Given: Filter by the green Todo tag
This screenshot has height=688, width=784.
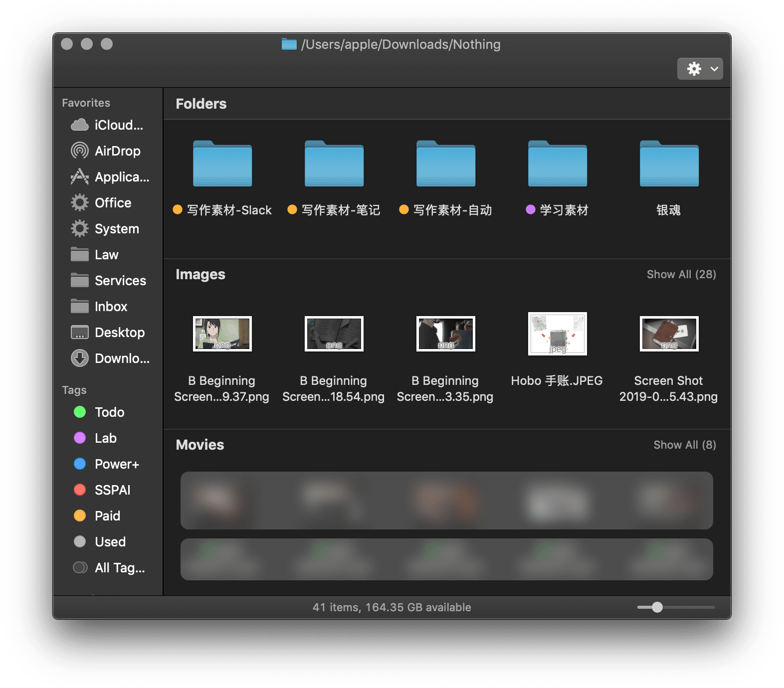Looking at the screenshot, I should click(109, 412).
